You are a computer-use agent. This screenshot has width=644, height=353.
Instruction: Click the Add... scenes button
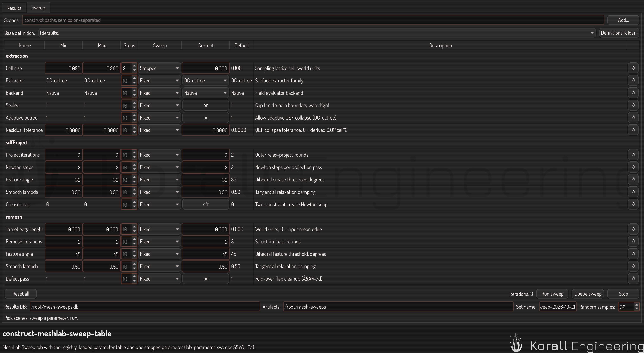pyautogui.click(x=623, y=20)
